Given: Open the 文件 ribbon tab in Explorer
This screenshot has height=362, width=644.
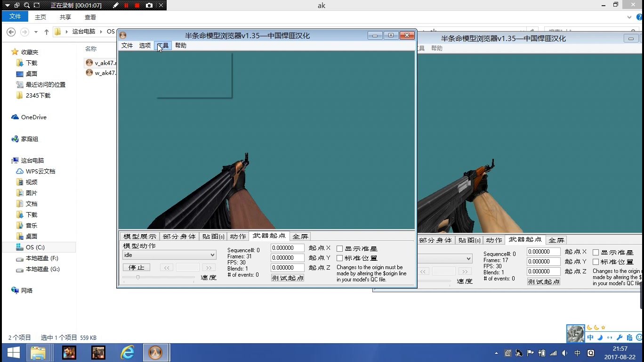Looking at the screenshot, I should pyautogui.click(x=15, y=16).
